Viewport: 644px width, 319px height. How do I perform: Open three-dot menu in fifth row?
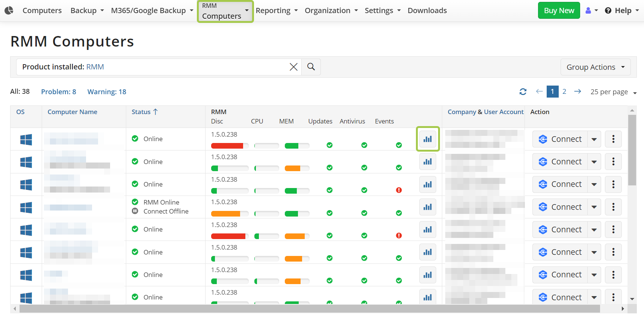614,229
